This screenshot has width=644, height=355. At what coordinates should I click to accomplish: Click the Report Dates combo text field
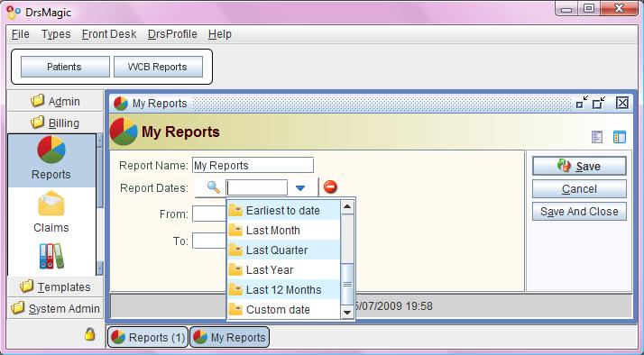point(257,188)
